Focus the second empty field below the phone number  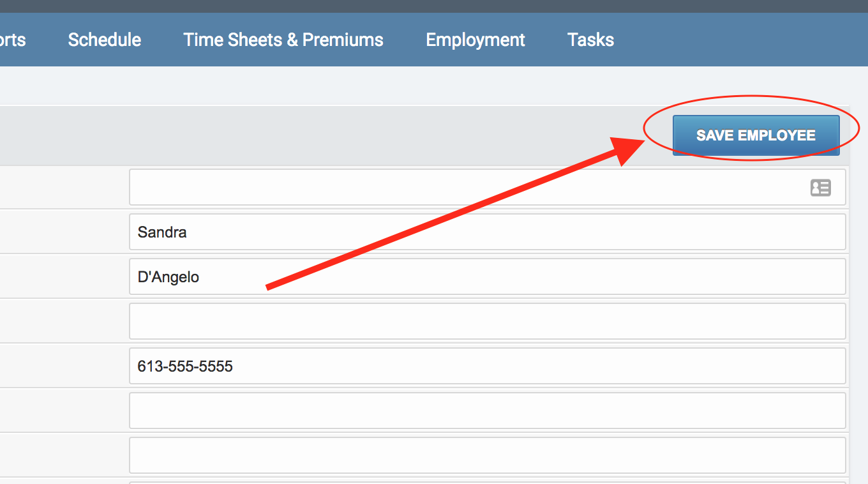pyautogui.click(x=487, y=455)
